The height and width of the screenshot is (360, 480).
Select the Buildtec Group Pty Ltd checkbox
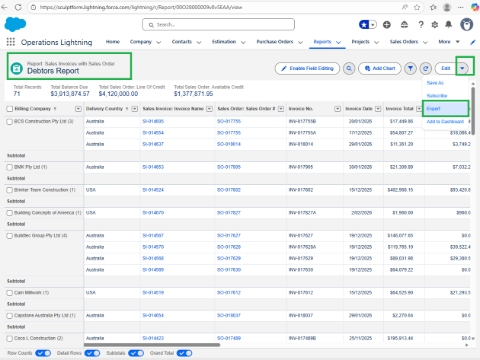point(10,236)
